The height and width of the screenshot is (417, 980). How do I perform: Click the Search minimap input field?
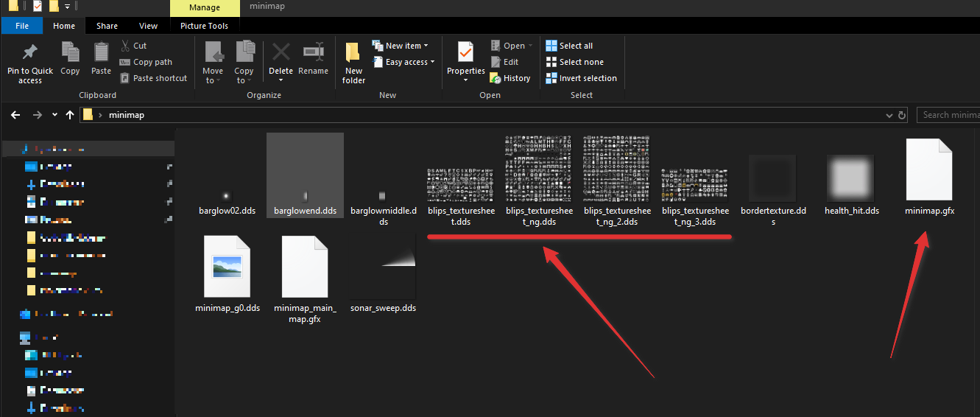click(950, 115)
